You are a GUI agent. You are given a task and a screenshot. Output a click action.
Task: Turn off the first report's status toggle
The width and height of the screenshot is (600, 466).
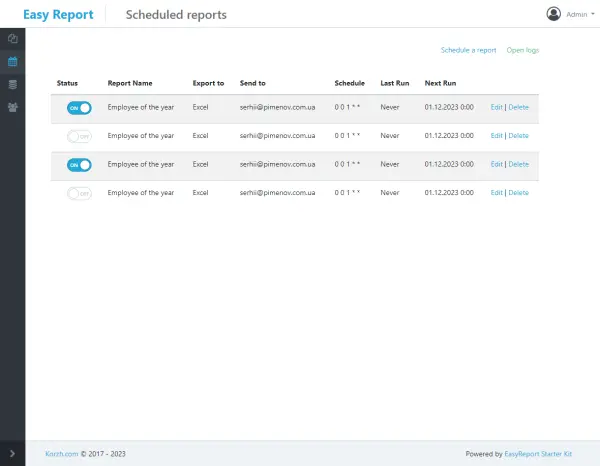79,107
